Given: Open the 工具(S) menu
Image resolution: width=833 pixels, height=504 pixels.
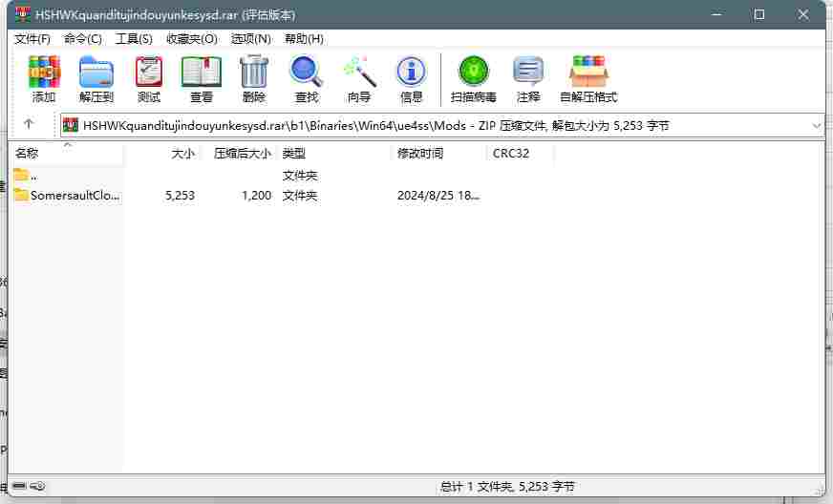Looking at the screenshot, I should click(x=134, y=39).
